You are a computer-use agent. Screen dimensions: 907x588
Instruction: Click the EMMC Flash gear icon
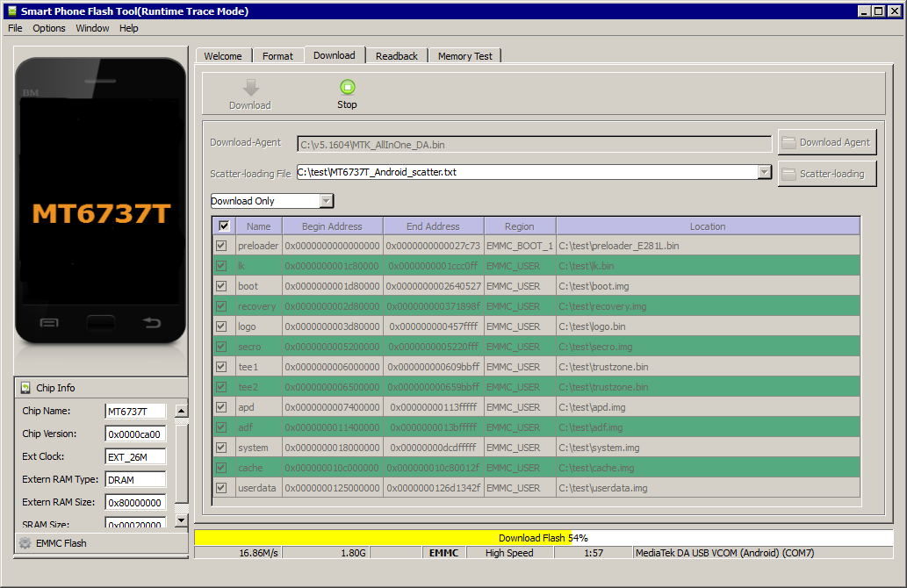point(25,543)
